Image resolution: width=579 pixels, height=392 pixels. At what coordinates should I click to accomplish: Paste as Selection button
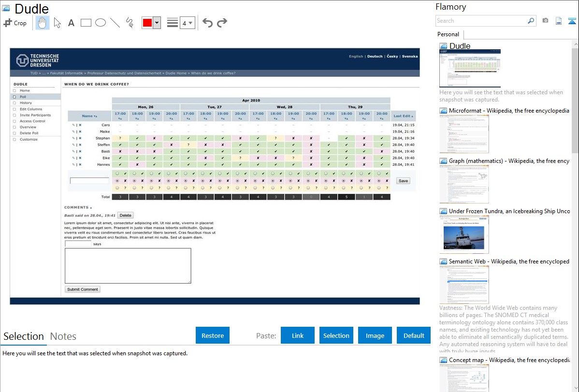click(x=336, y=335)
